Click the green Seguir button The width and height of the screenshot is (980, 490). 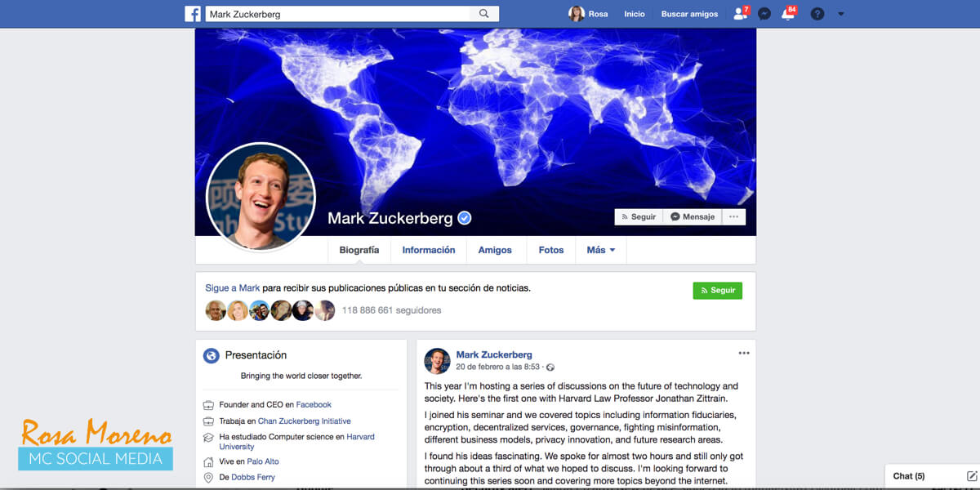coord(718,290)
